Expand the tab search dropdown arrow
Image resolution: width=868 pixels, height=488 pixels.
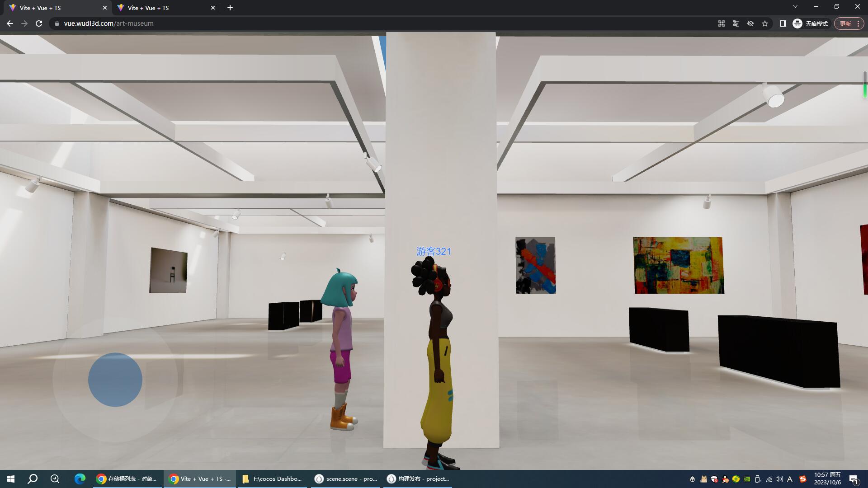coord(795,7)
